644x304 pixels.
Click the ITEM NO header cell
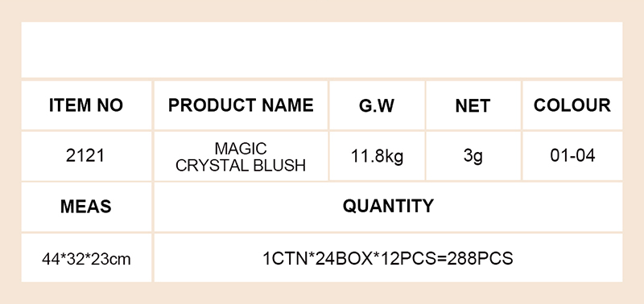click(86, 105)
